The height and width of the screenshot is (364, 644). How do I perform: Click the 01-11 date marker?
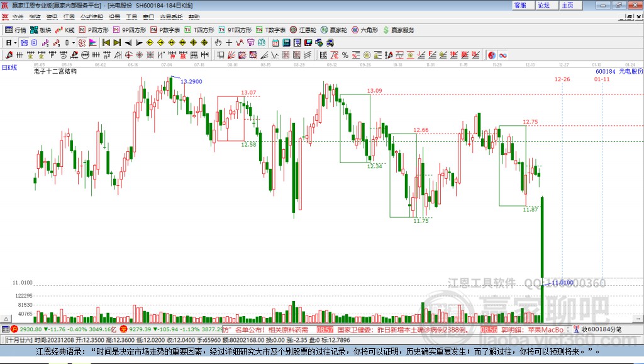pyautogui.click(x=602, y=79)
